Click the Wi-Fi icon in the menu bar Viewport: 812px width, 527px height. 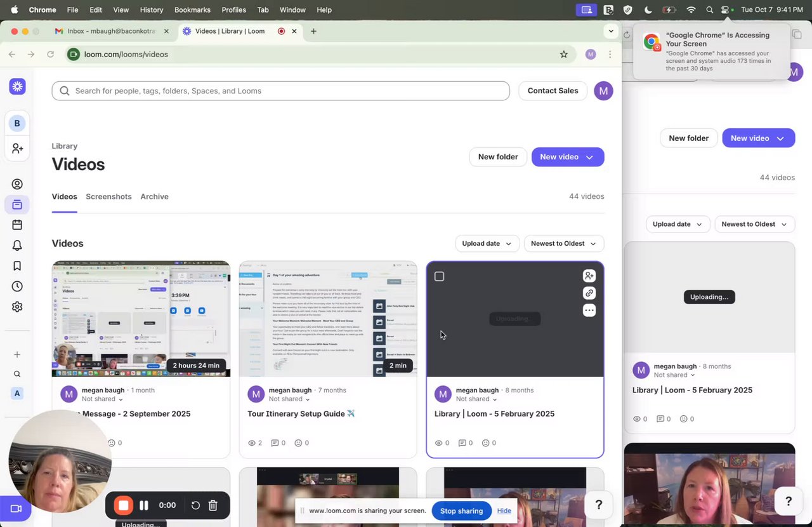point(691,10)
